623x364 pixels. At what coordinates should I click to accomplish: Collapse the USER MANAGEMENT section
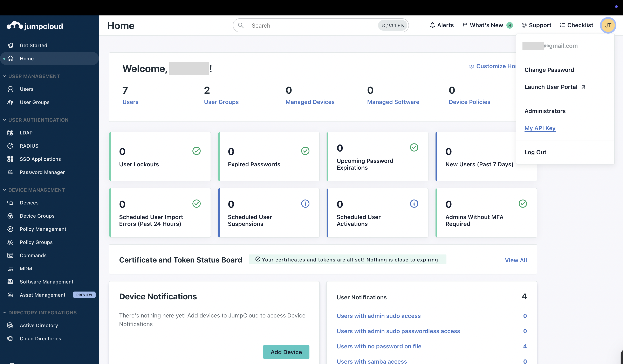(x=5, y=76)
